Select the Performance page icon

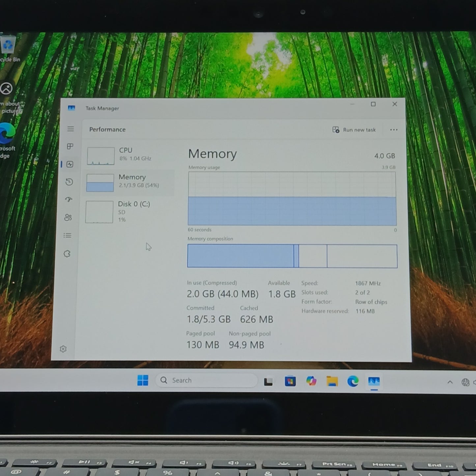(70, 164)
